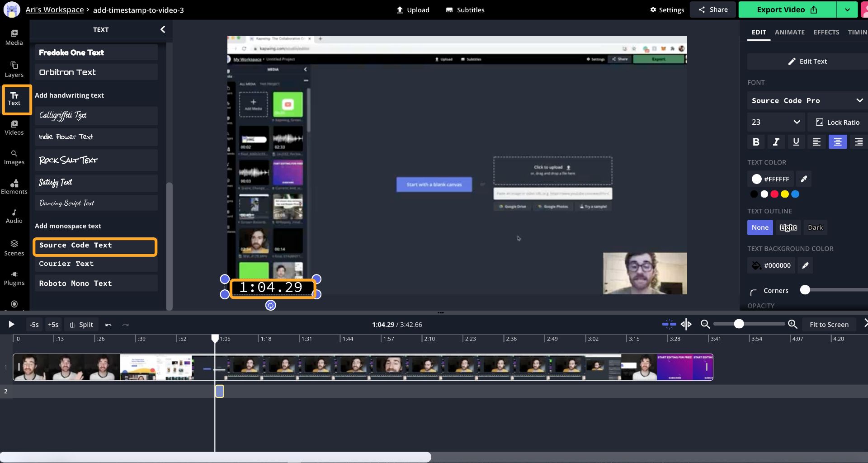The image size is (868, 463).
Task: Pick text color with the eyedropper
Action: [803, 179]
